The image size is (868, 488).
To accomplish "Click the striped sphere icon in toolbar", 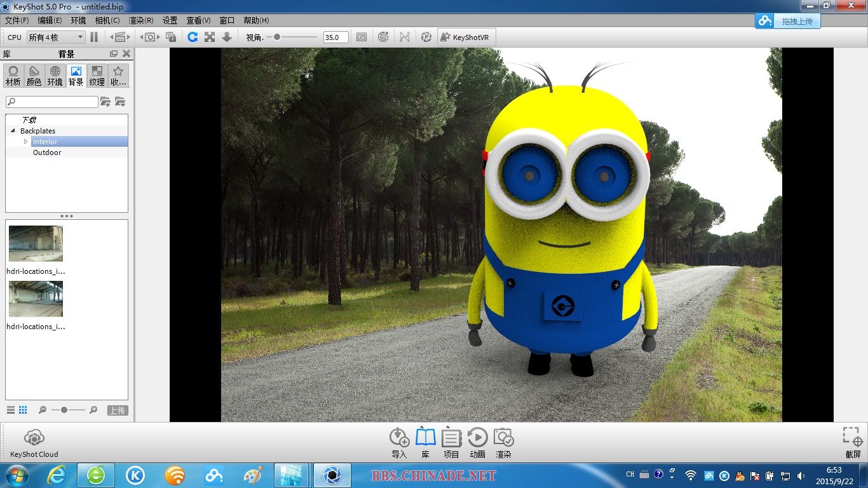I will pos(383,37).
